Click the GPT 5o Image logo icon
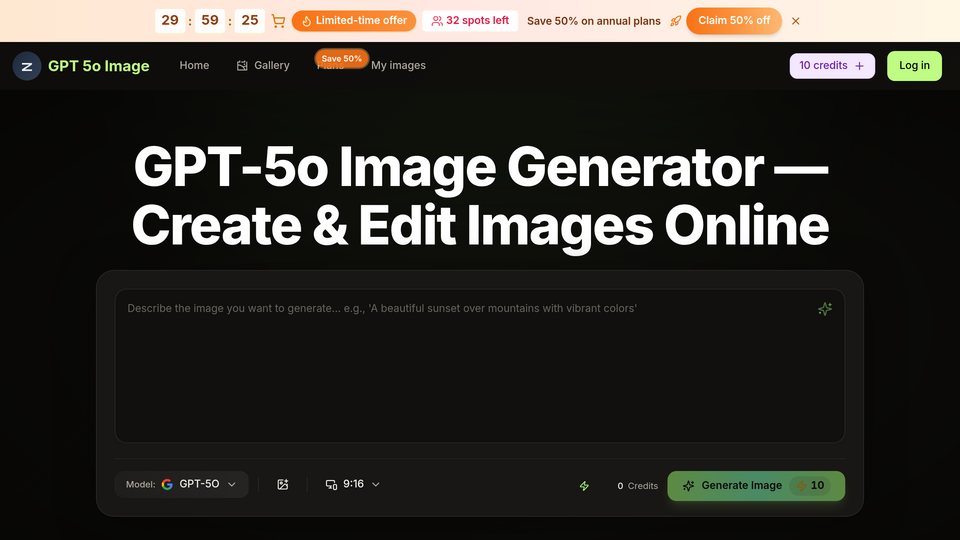 click(x=27, y=66)
